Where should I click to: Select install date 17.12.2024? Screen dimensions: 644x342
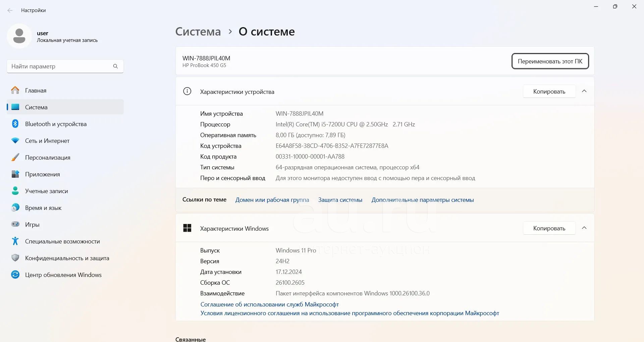click(289, 272)
